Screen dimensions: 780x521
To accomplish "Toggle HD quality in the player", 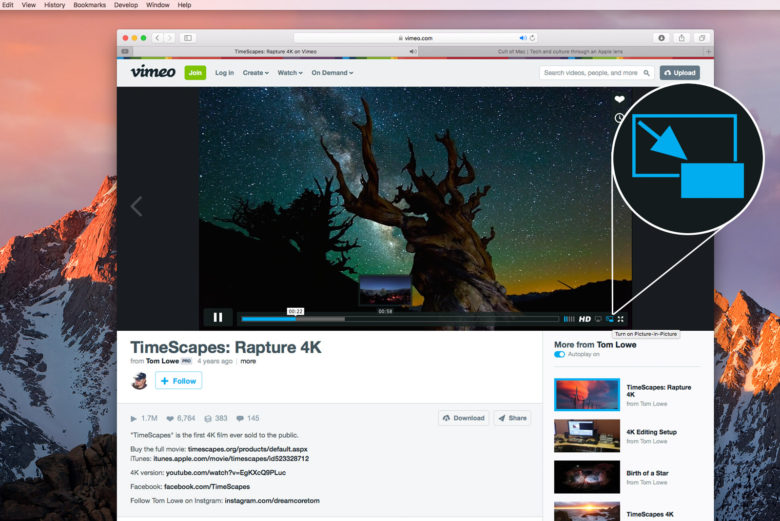I will coord(585,319).
